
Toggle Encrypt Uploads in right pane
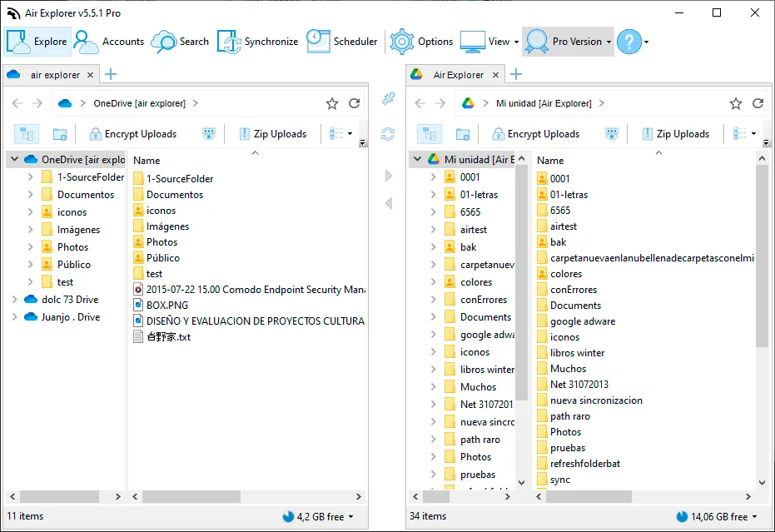click(536, 134)
